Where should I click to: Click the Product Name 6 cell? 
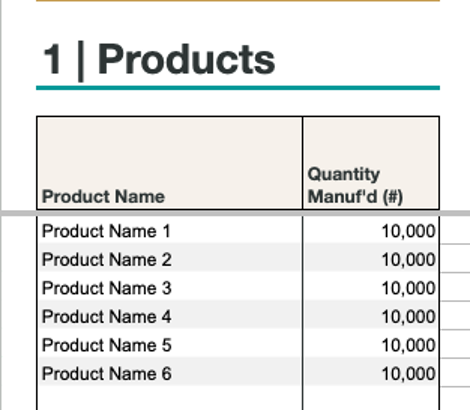click(x=169, y=372)
